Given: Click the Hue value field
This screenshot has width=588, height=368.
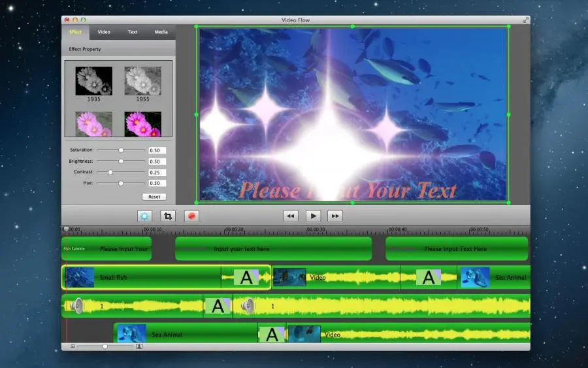Looking at the screenshot, I should coord(157,183).
